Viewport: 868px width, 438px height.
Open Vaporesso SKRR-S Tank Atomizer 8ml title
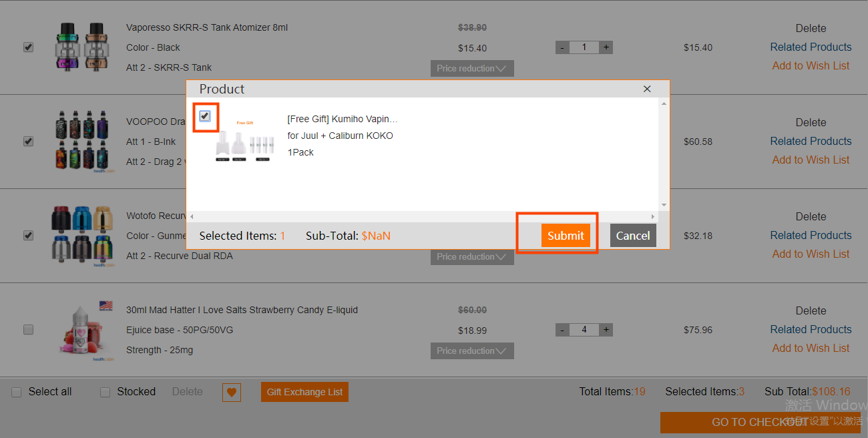207,28
